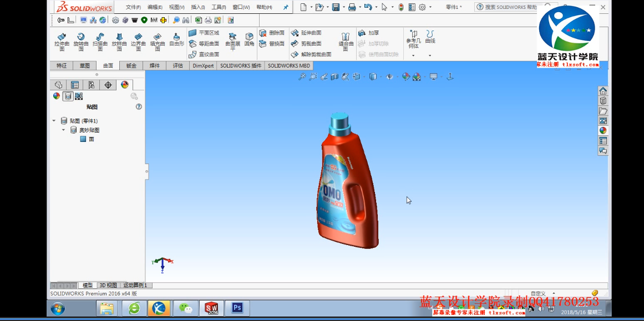The width and height of the screenshot is (644, 321).
Task: Open the ConfigurationManager tab
Action: tap(91, 85)
